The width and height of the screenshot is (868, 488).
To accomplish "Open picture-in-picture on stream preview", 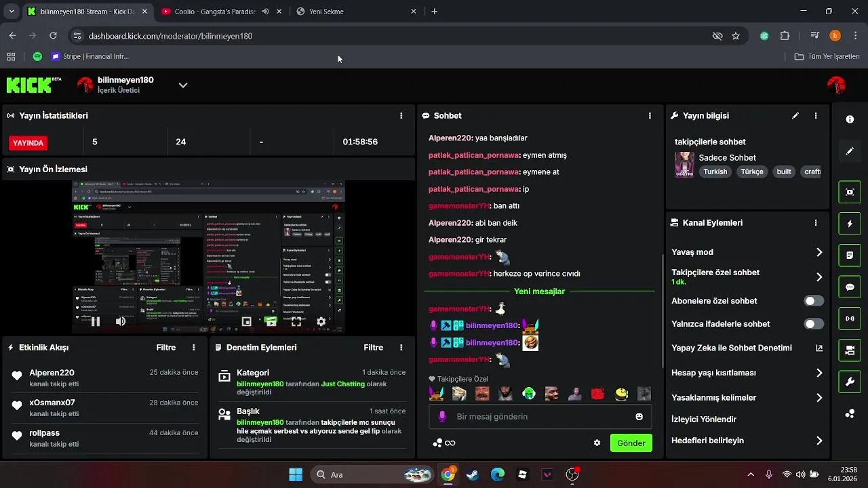I will click(247, 322).
